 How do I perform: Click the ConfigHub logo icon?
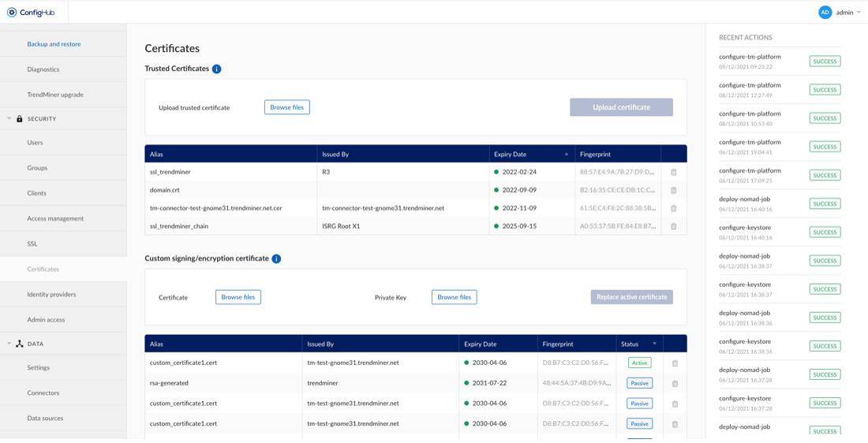pos(12,13)
